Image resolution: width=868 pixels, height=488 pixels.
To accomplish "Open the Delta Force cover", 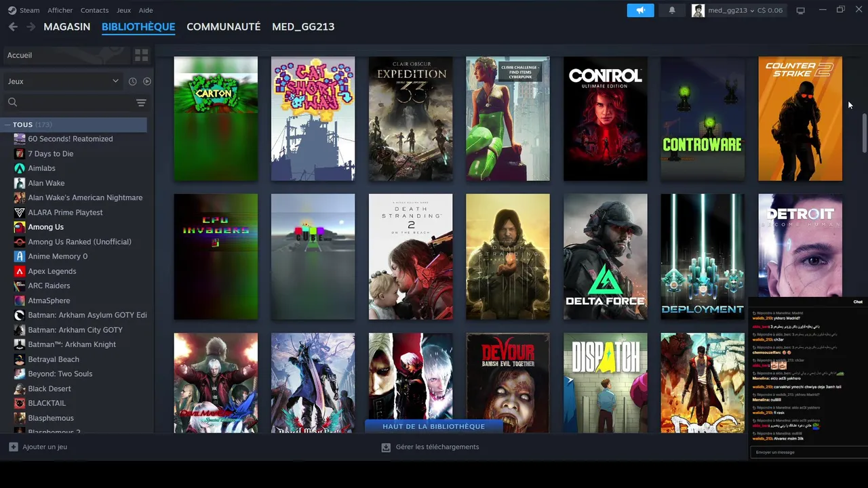I will [605, 257].
